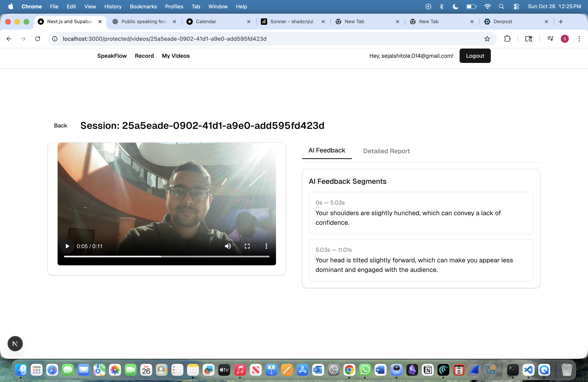588x382 pixels.
Task: Open Chrome three-dot menu
Action: click(579, 39)
